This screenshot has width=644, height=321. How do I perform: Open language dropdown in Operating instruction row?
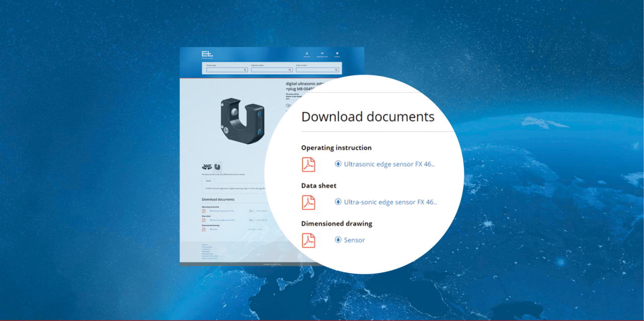tap(252, 211)
